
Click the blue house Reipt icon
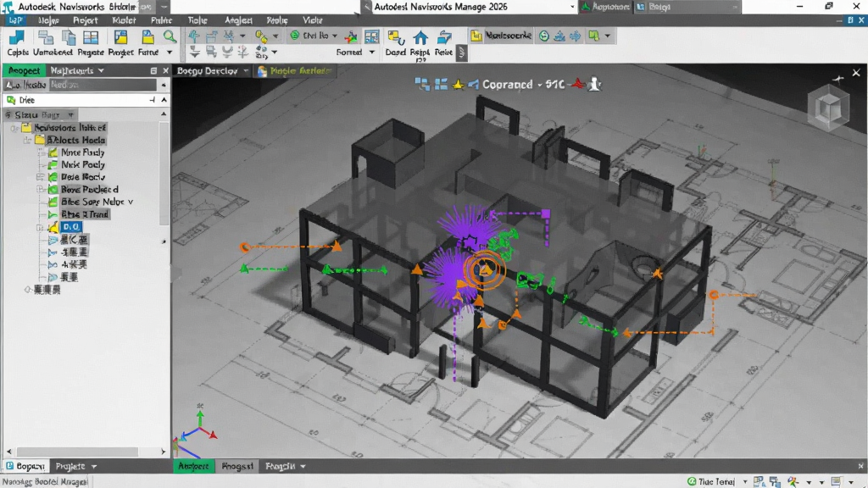[x=420, y=37]
